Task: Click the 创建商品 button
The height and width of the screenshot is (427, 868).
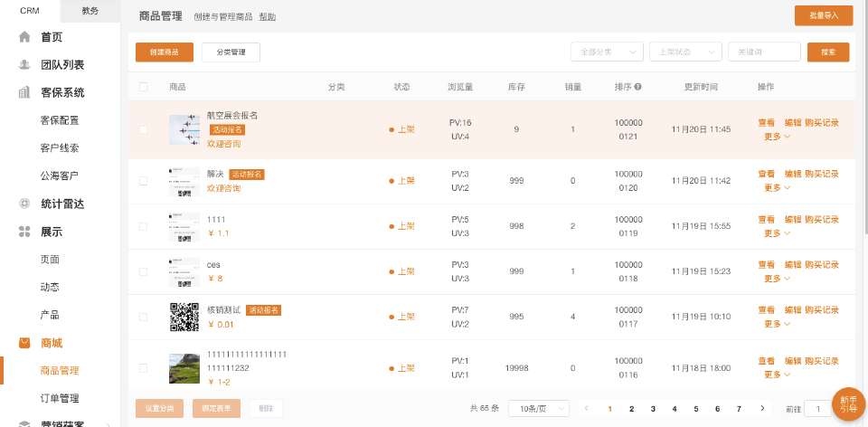Action: point(164,52)
